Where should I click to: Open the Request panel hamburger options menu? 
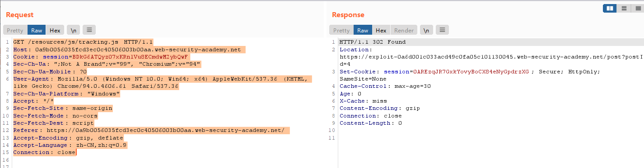click(89, 30)
